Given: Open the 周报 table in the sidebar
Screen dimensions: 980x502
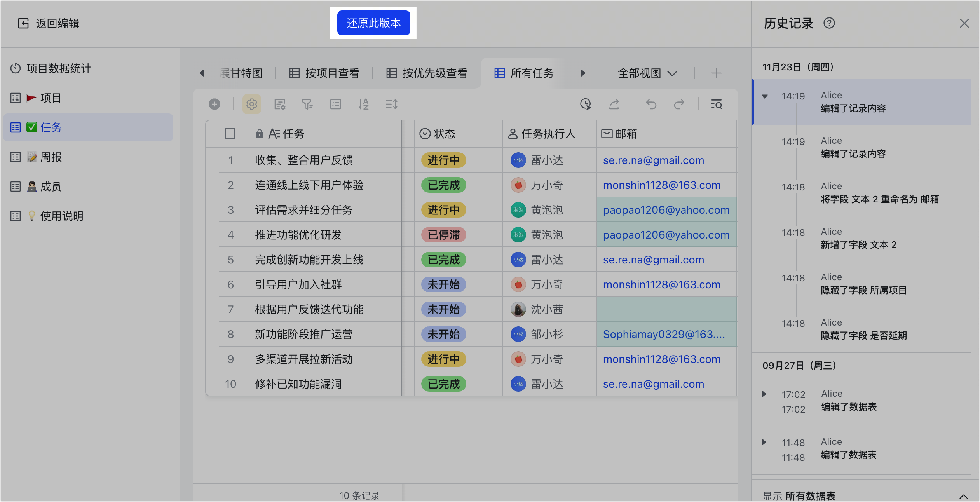Looking at the screenshot, I should coord(51,157).
